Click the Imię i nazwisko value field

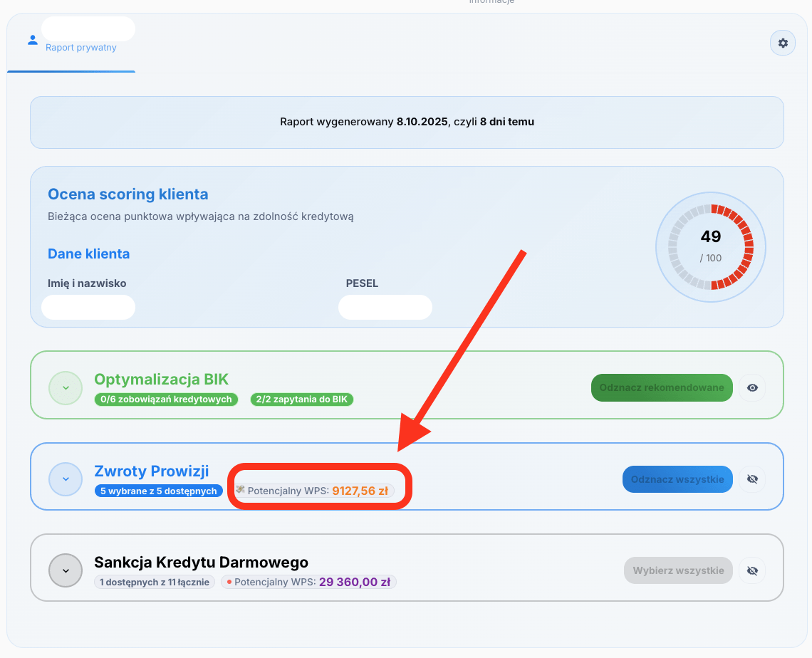coord(88,307)
